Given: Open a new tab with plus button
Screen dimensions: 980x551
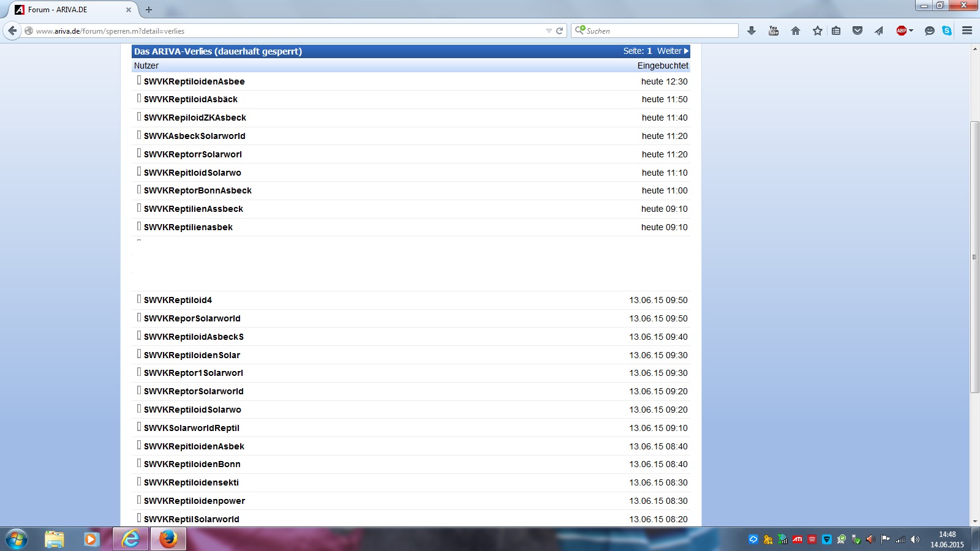Looking at the screenshot, I should [149, 10].
